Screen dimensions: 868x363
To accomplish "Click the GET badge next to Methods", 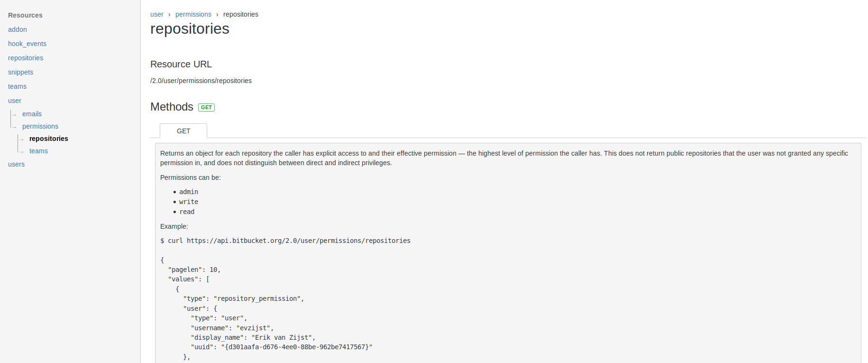I will [206, 107].
